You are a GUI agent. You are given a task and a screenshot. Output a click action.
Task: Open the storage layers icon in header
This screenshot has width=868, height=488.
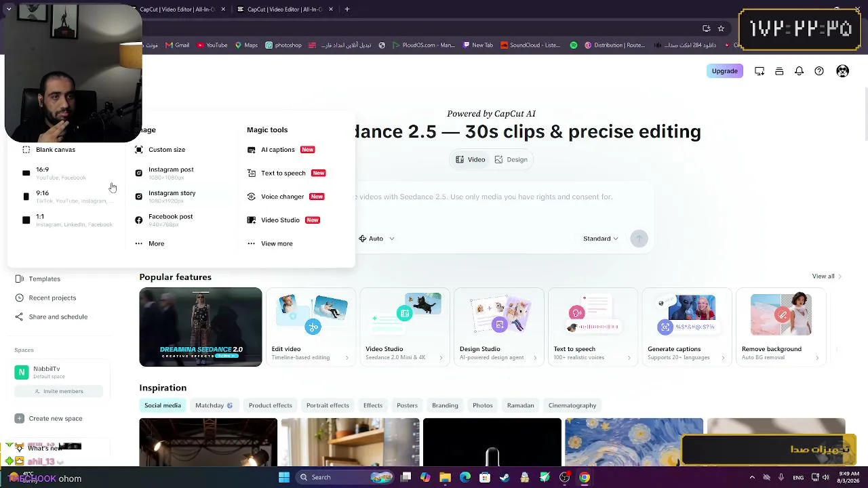(x=779, y=71)
